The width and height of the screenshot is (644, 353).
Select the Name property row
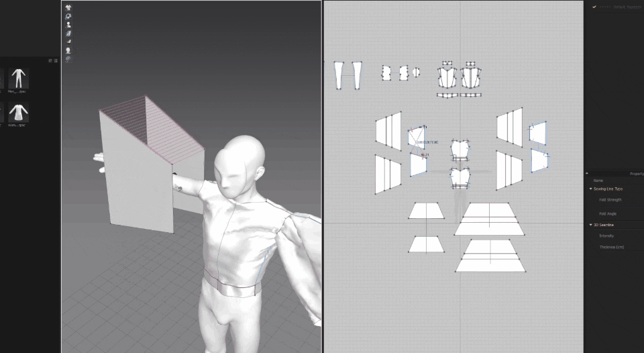[x=598, y=181]
